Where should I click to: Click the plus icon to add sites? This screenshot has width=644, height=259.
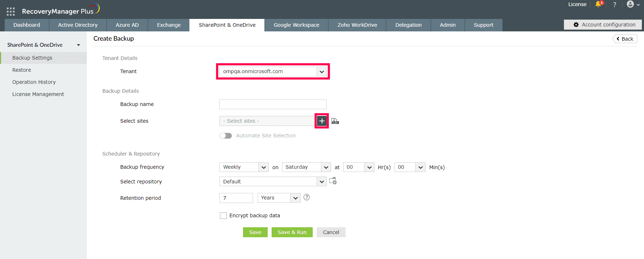pyautogui.click(x=322, y=121)
